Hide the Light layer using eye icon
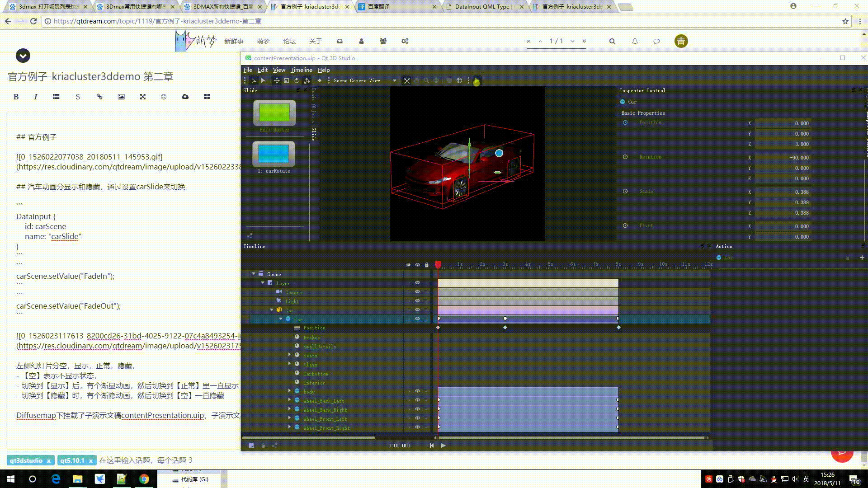 click(x=417, y=301)
